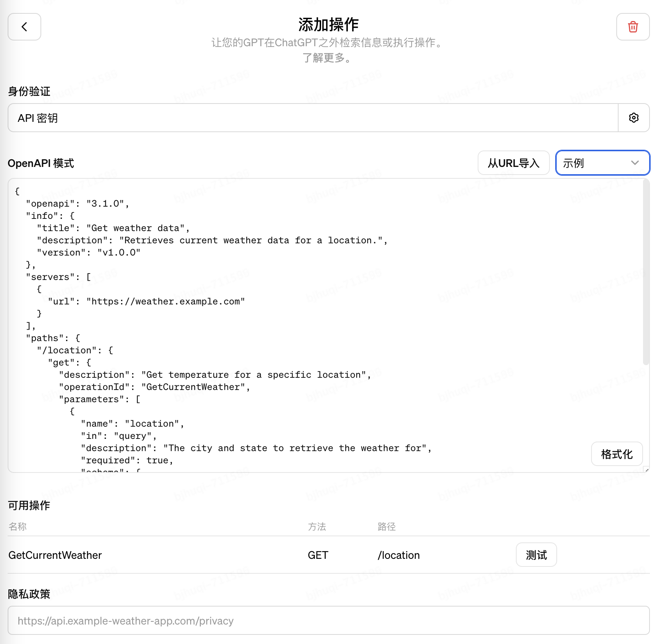Click the weather.example.com URL line in schema
This screenshot has height=644, width=656.
(x=147, y=301)
